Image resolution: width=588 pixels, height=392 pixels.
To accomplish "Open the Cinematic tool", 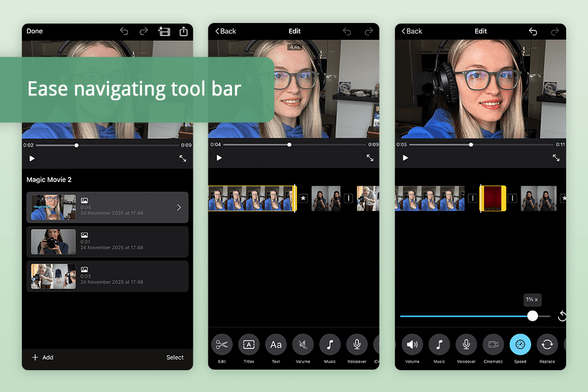I will pos(493,344).
